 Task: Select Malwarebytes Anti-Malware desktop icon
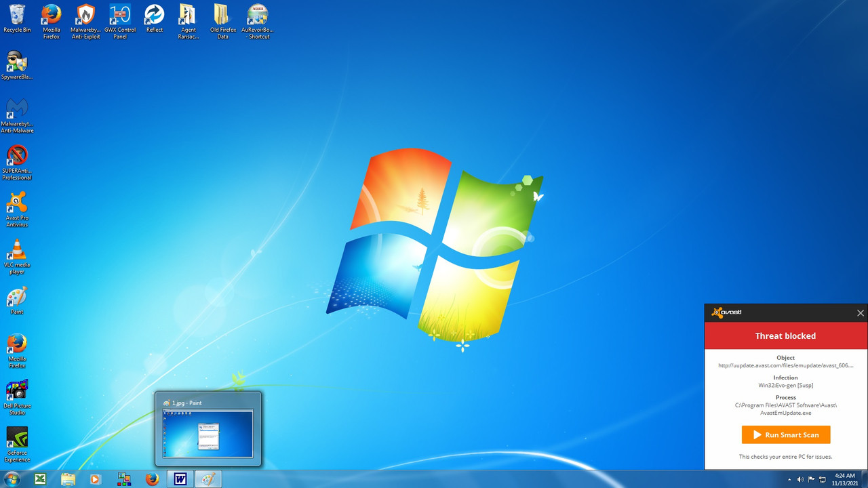pos(17,116)
